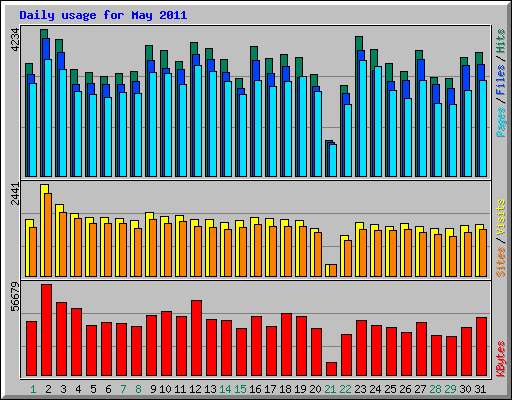
Task: Click day label 2 on the axis
Action: pos(48,389)
